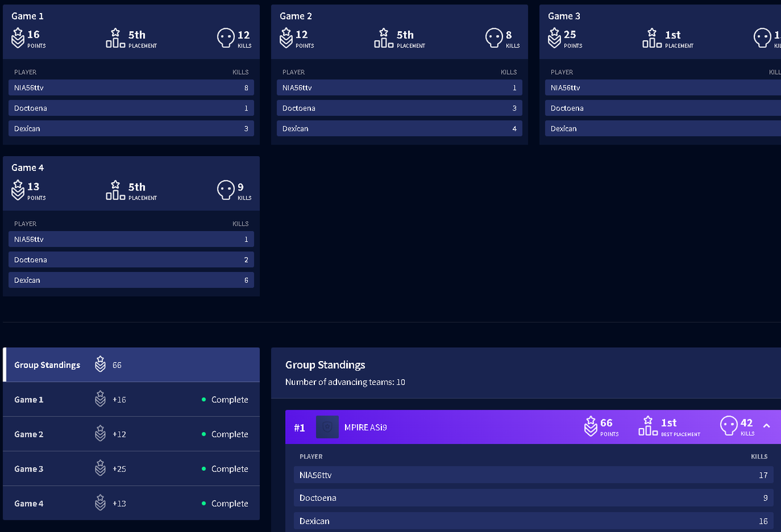The image size is (781, 532).
Task: Click the 66 points value in Group Standings tab
Action: point(117,365)
